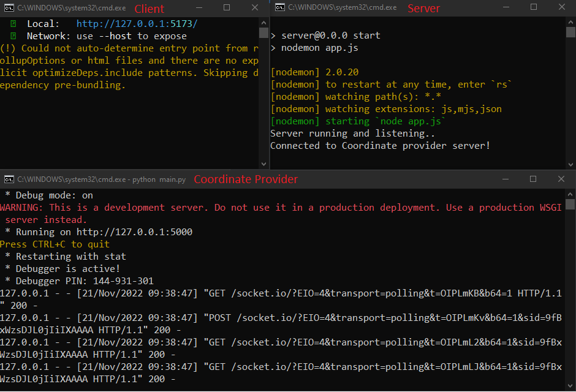Minimize the Client cmd window
Viewport: 576px width, 392px height.
click(x=199, y=8)
